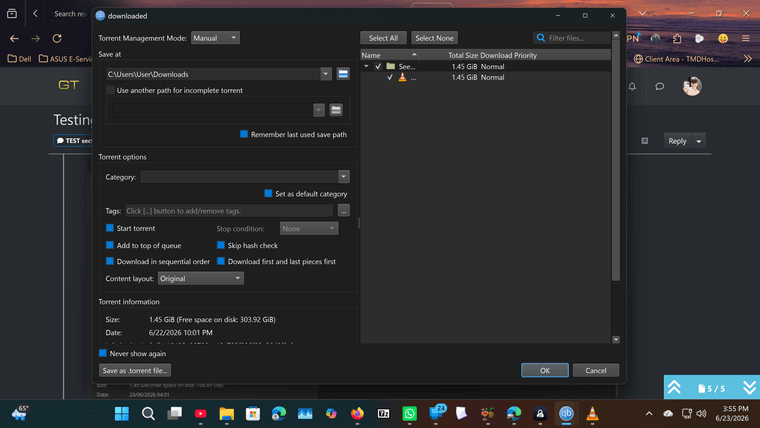760x428 pixels.
Task: Click the Cancel button
Action: coord(596,370)
